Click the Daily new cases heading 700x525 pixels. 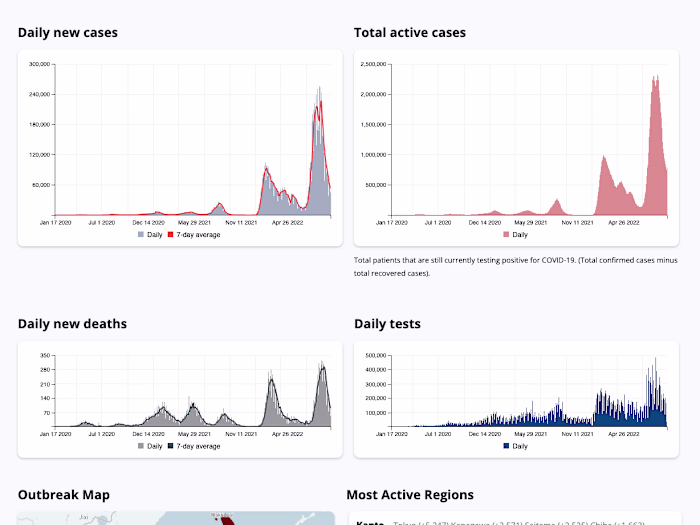(68, 33)
